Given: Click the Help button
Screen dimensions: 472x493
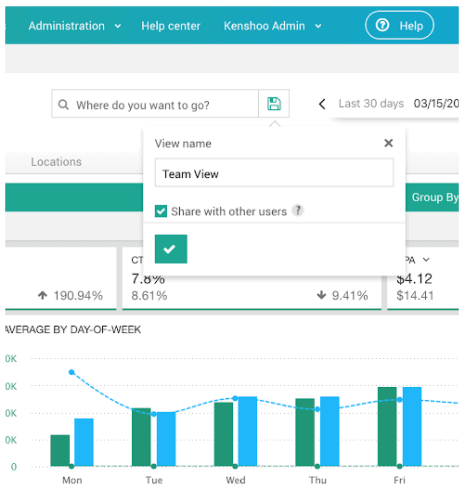Looking at the screenshot, I should tap(399, 25).
